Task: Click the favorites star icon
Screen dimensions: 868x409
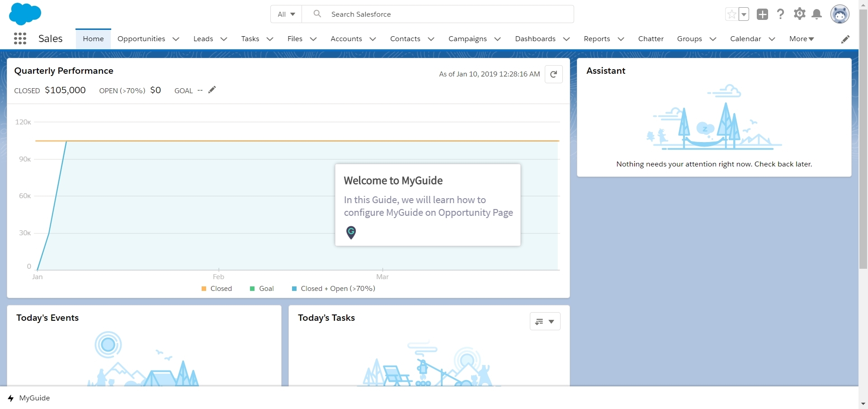Action: coord(731,14)
